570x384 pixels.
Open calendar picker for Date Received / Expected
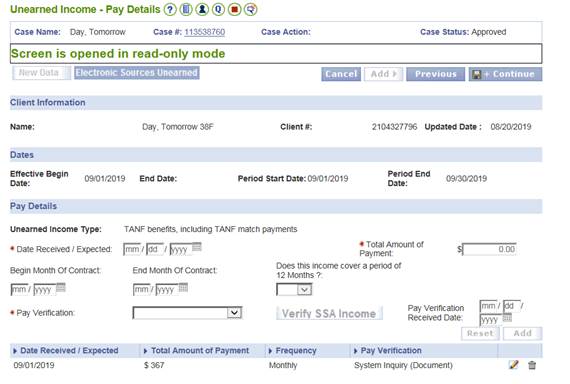pyautogui.click(x=197, y=247)
